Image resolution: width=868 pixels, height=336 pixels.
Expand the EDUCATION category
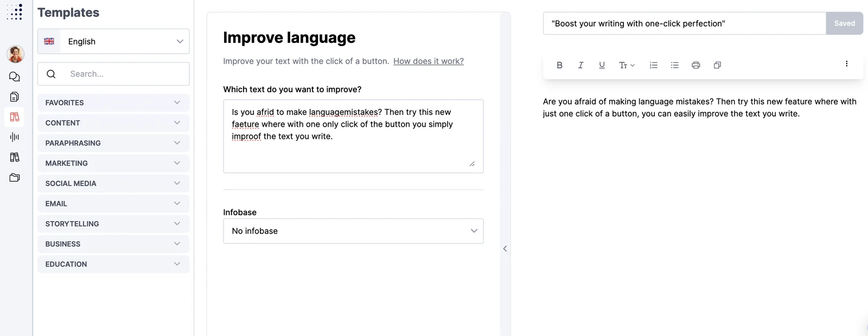click(113, 264)
